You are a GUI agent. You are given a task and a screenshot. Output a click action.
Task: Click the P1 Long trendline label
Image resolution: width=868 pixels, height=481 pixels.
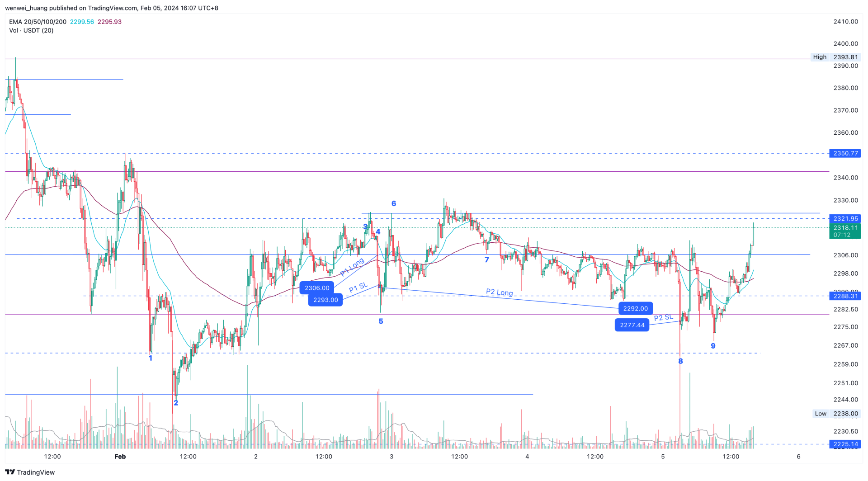coord(352,267)
